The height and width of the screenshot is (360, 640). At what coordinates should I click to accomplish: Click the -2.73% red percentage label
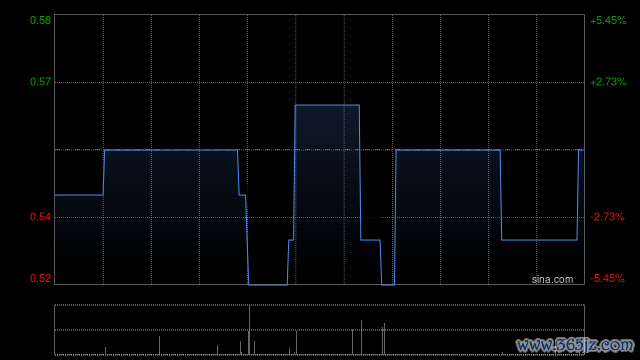[x=607, y=217]
